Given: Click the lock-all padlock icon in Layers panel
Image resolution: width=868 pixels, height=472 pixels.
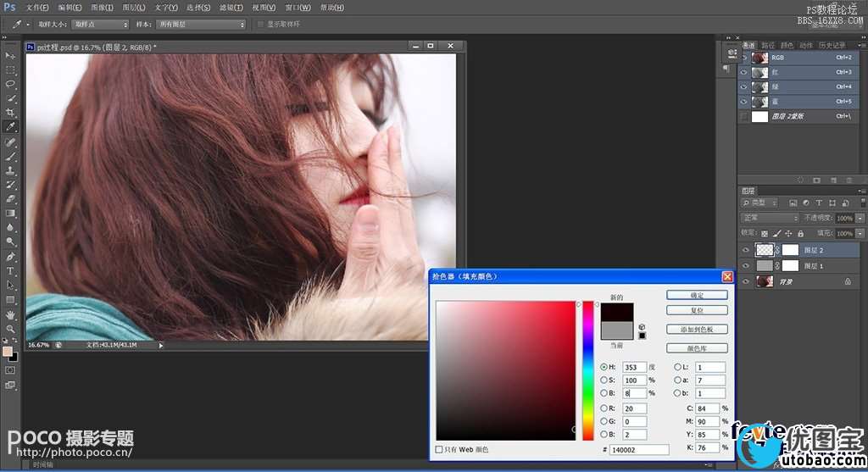Looking at the screenshot, I should pos(800,233).
